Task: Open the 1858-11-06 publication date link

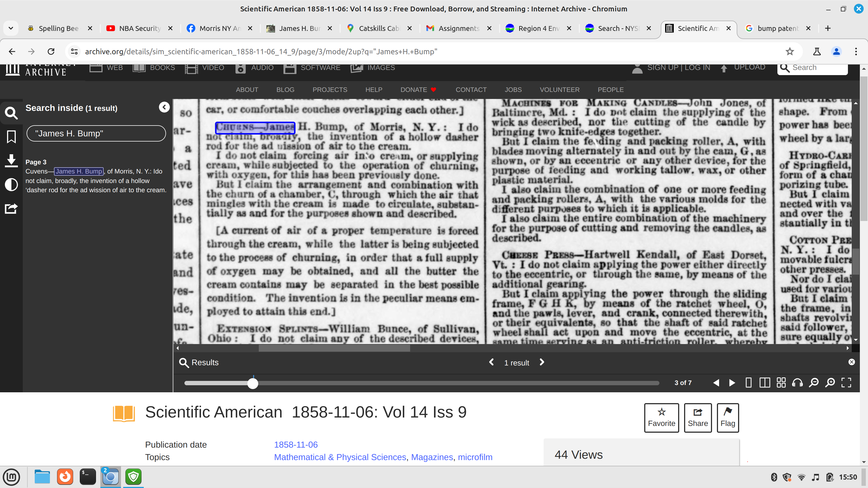Action: coord(296,445)
